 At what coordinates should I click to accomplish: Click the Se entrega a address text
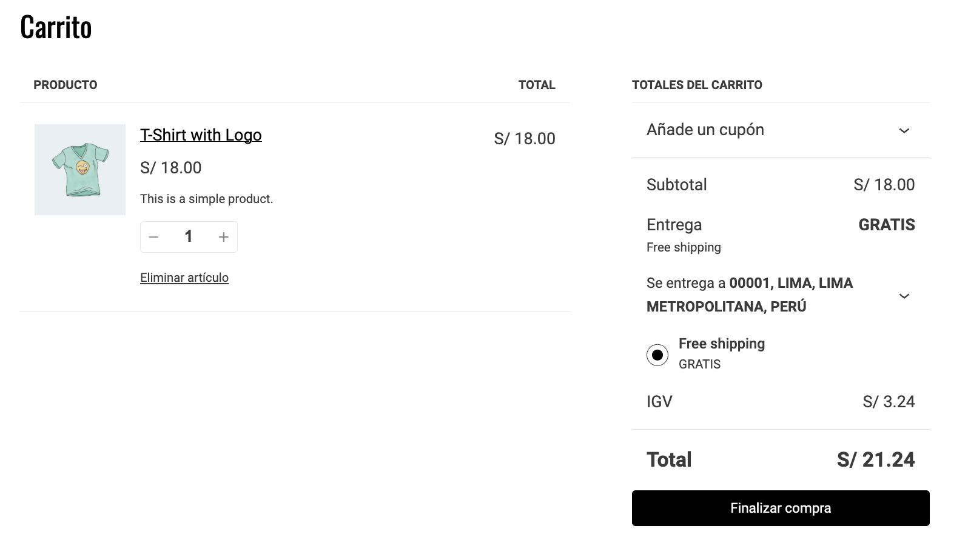(x=750, y=295)
